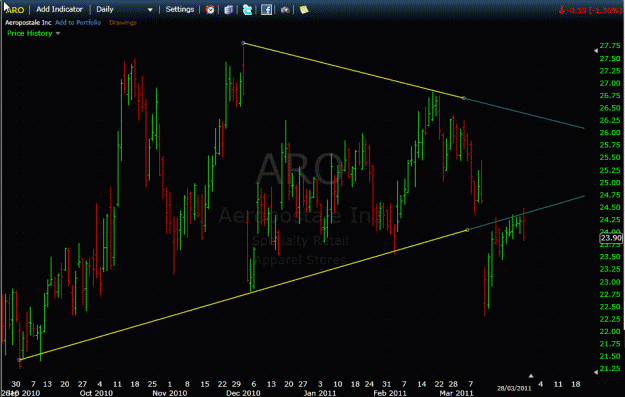Click the Oct 2010 axis label

point(96,393)
